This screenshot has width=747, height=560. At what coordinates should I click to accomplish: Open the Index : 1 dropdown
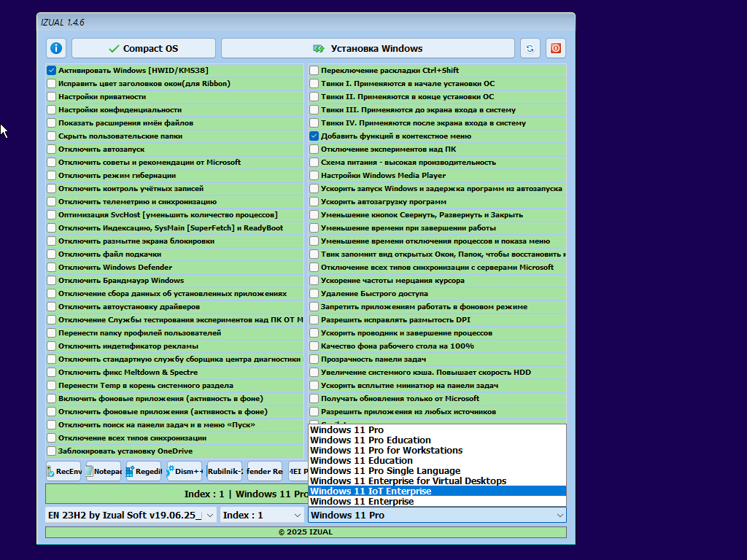coord(262,516)
